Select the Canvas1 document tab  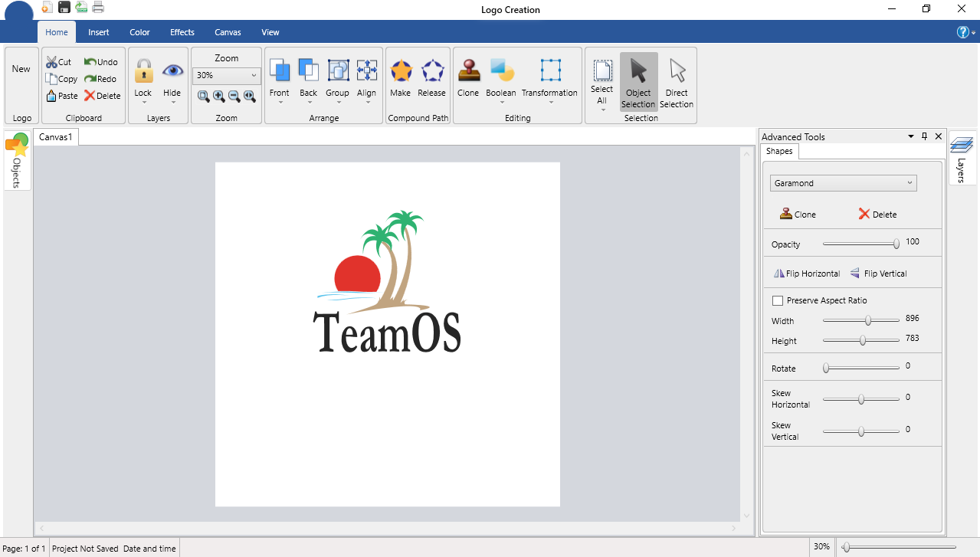coord(56,137)
